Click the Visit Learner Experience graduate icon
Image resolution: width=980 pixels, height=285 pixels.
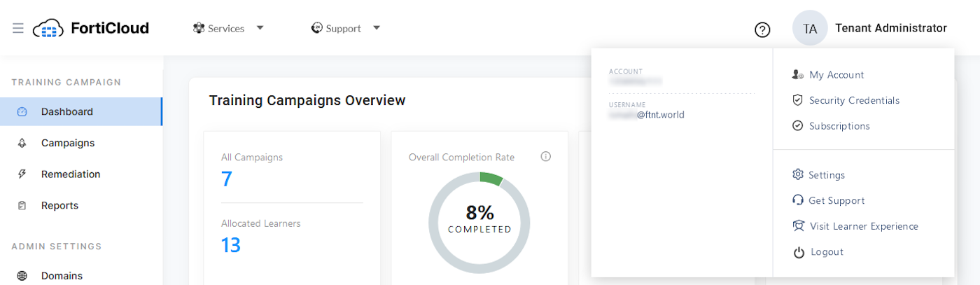point(798,226)
